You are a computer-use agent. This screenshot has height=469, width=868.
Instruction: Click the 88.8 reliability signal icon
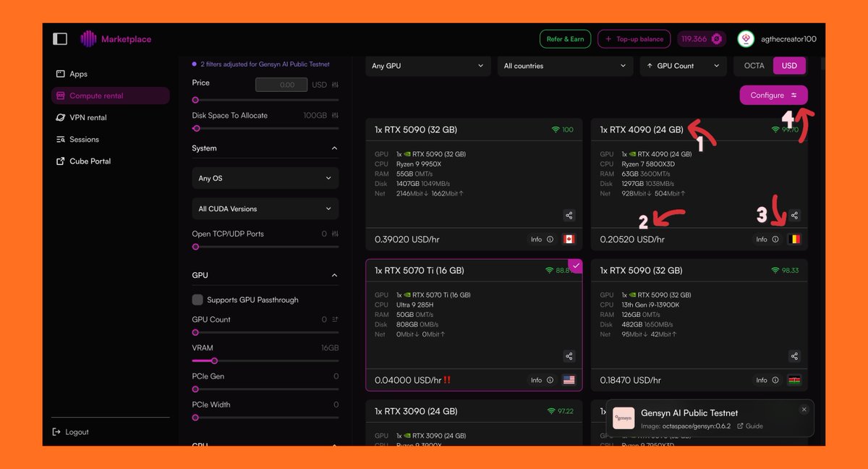click(x=550, y=271)
